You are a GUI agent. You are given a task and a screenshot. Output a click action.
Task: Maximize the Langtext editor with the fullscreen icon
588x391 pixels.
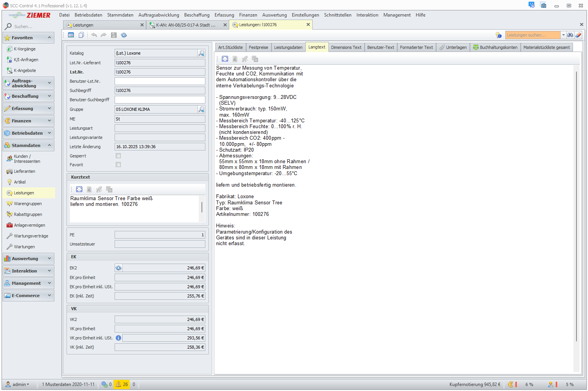[x=225, y=59]
